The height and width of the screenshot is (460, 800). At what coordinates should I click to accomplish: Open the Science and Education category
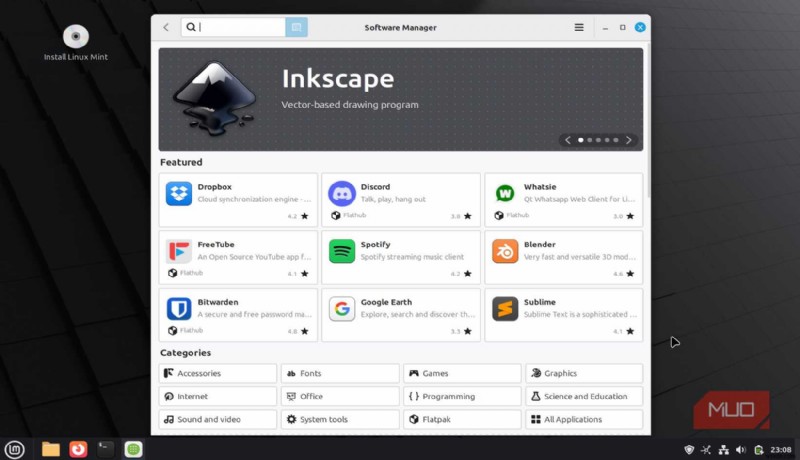click(584, 396)
